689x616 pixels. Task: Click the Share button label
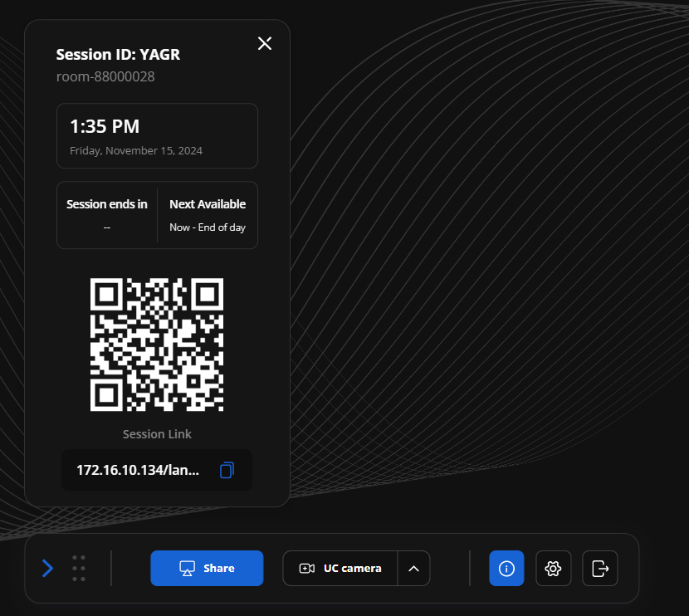(219, 569)
